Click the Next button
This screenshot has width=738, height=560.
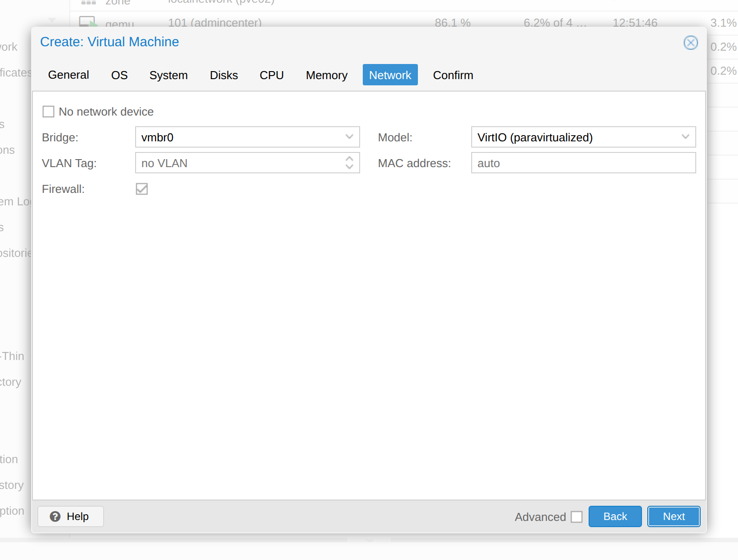[674, 516]
